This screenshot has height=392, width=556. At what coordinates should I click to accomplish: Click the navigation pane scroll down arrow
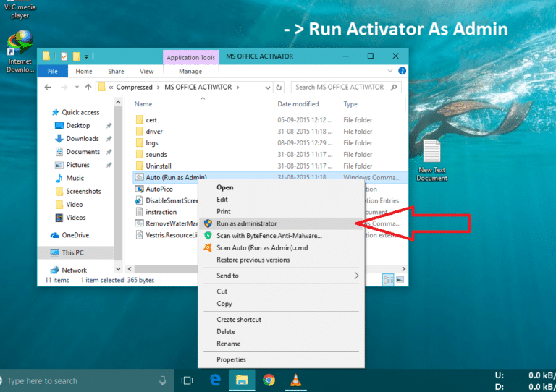tap(118, 269)
